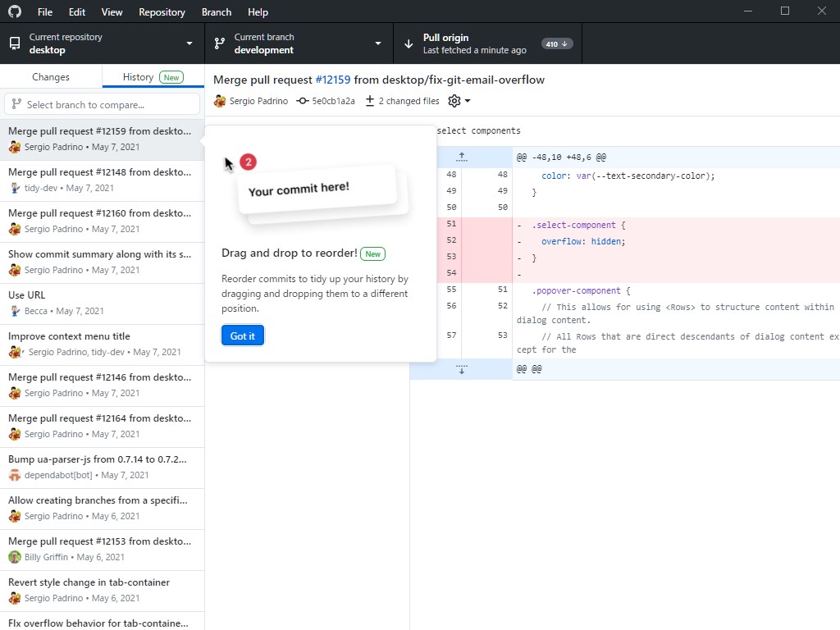Select the 'Use URL' commit by Becca
Viewport: 840px width, 630px height.
tap(102, 303)
